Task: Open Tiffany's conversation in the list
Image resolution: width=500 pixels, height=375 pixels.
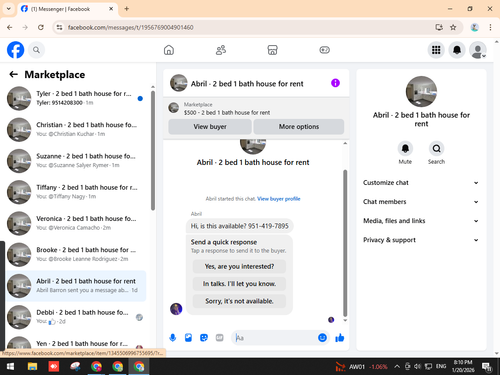Action: tap(76, 192)
